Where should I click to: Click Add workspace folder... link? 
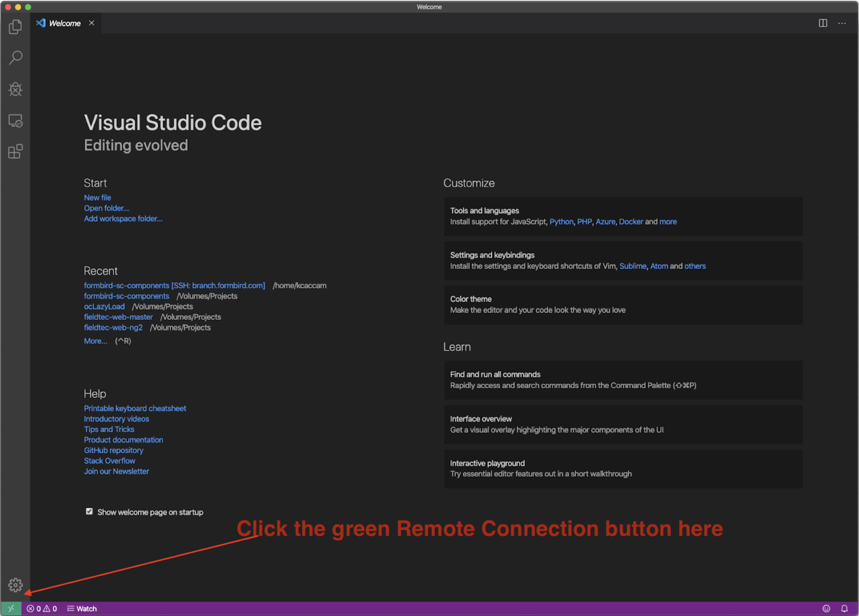coord(123,219)
